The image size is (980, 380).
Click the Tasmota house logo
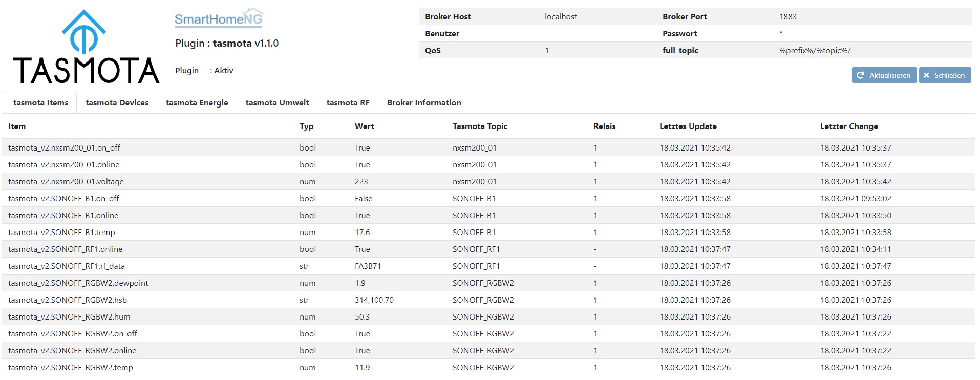coord(86,47)
